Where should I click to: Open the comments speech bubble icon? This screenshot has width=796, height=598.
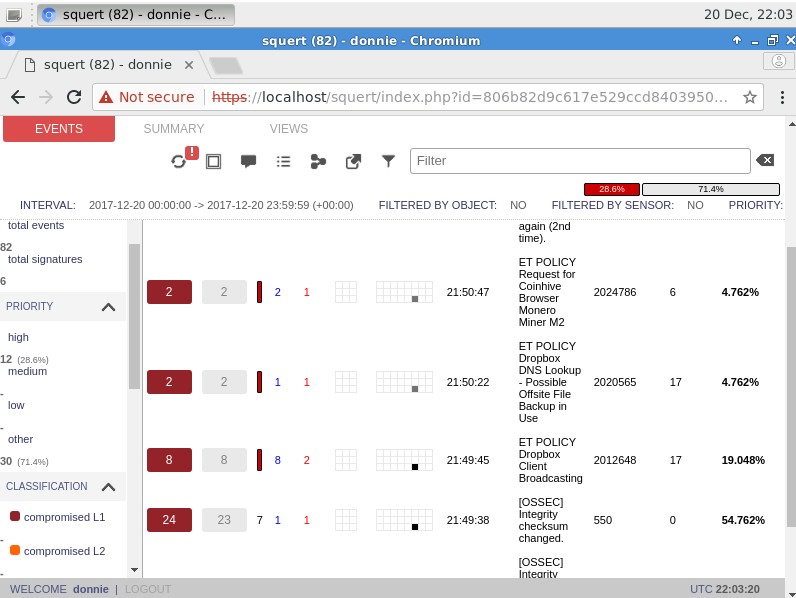[x=248, y=161]
